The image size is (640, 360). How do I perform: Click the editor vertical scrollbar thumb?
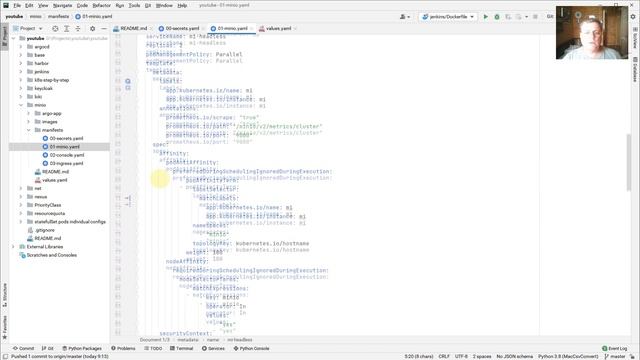pos(629,162)
